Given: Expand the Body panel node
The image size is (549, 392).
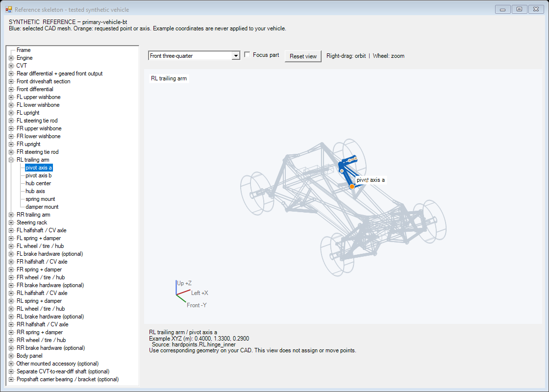Looking at the screenshot, I should click(11, 356).
